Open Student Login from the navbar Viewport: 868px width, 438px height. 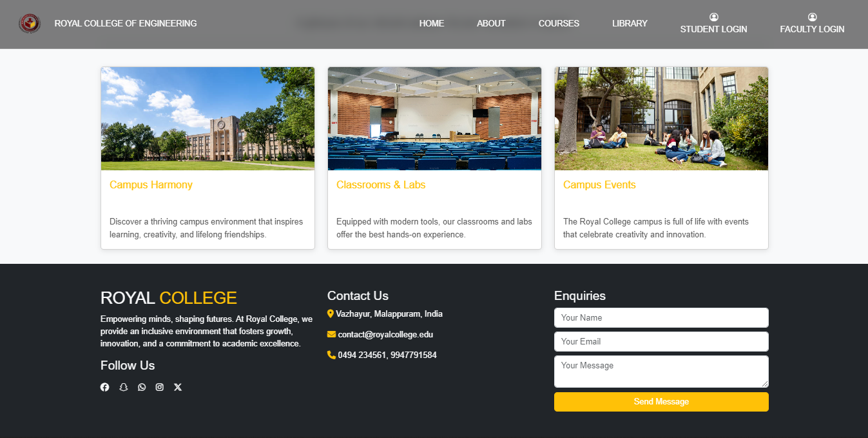[x=713, y=23]
